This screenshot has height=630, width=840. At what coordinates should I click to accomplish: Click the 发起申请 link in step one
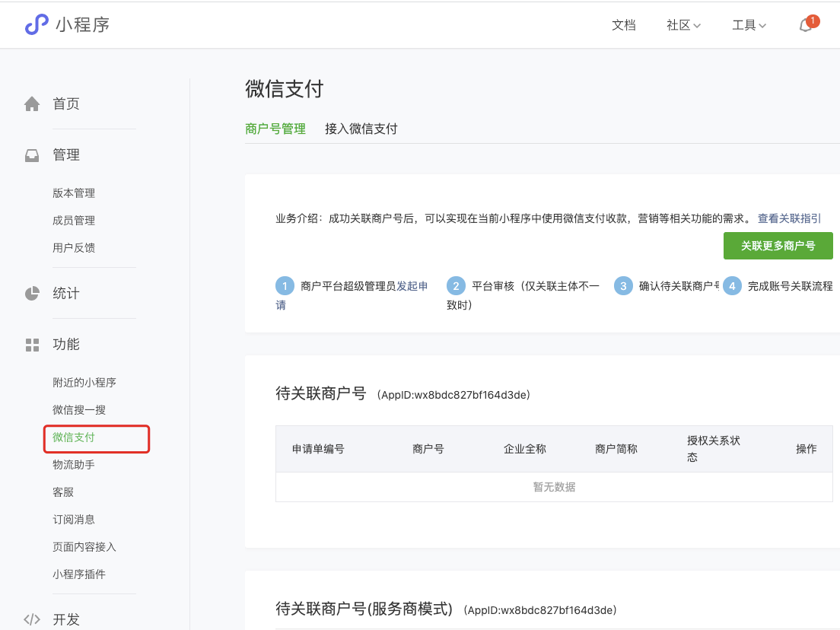point(412,285)
